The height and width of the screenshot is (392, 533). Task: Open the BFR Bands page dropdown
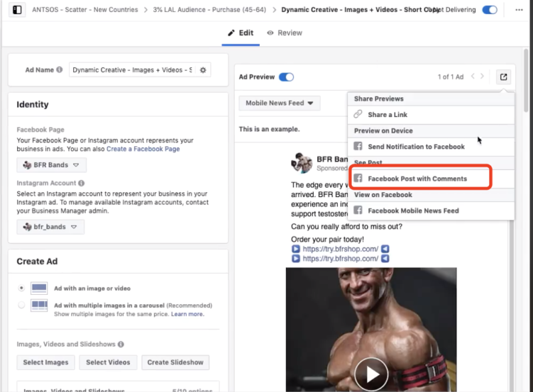point(51,164)
